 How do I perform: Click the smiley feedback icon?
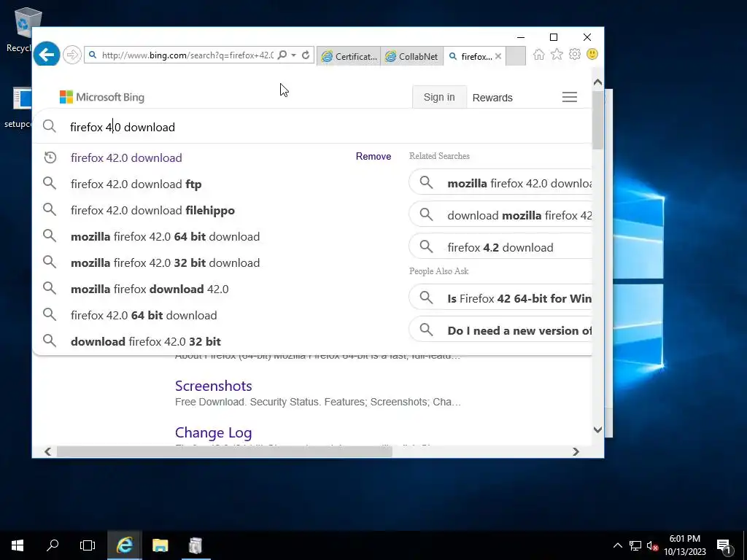[592, 54]
